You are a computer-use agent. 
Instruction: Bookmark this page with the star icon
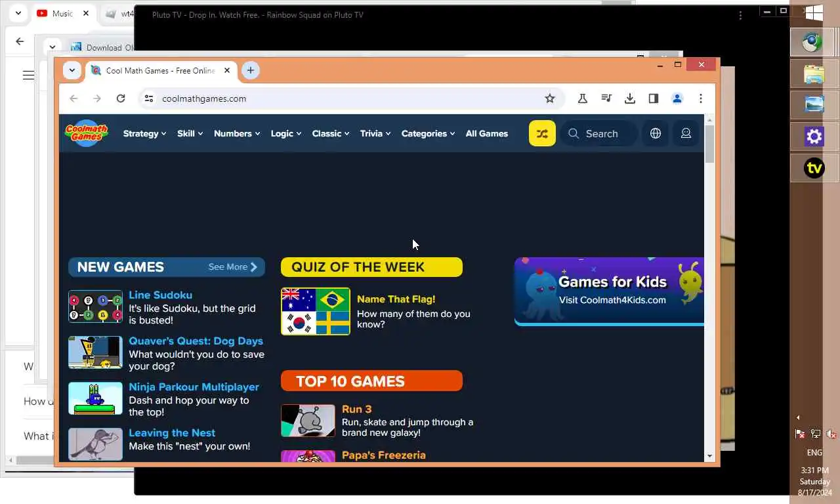550,98
